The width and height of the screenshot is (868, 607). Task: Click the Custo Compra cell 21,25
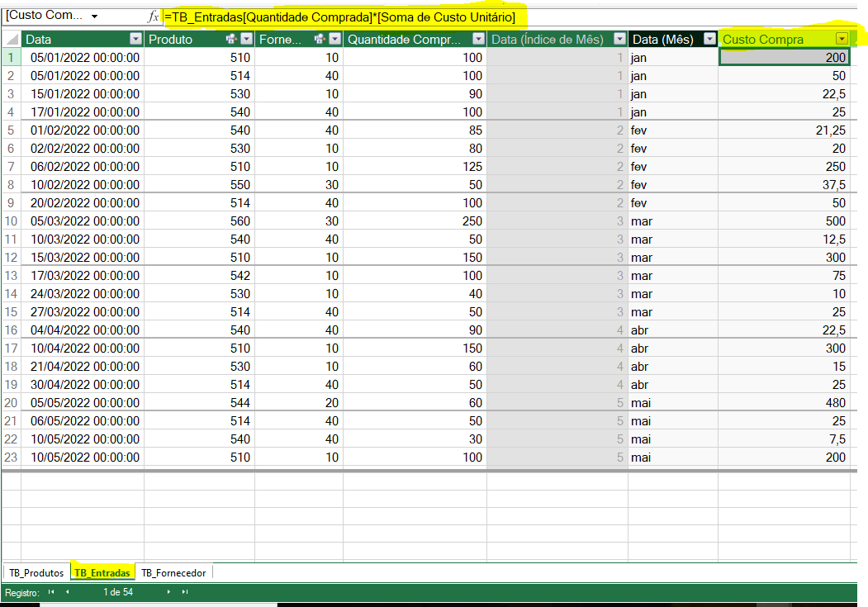pyautogui.click(x=784, y=130)
